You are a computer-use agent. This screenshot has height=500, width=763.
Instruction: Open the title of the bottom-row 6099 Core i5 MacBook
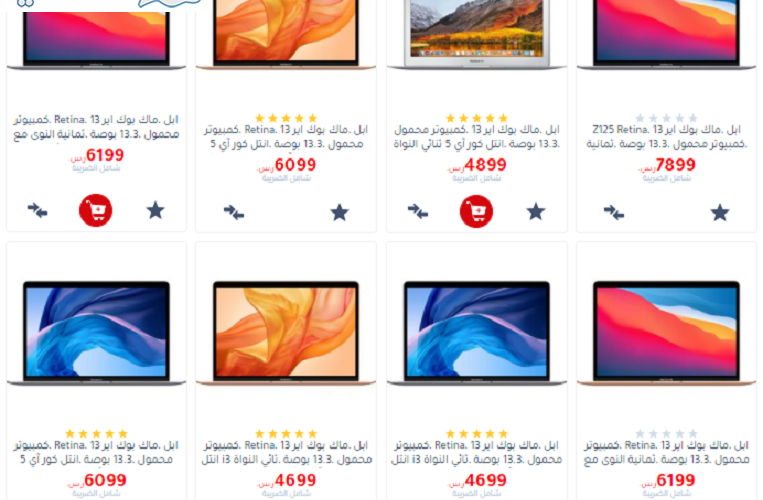96,452
